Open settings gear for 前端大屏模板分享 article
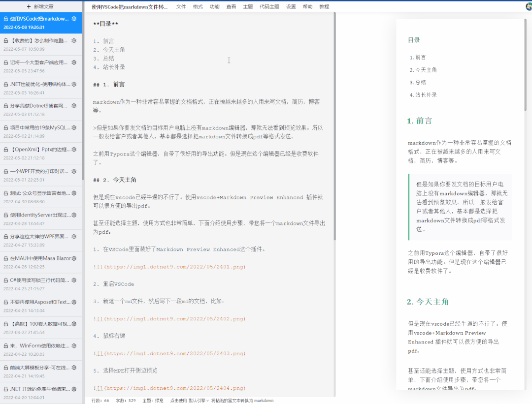 coord(74,368)
